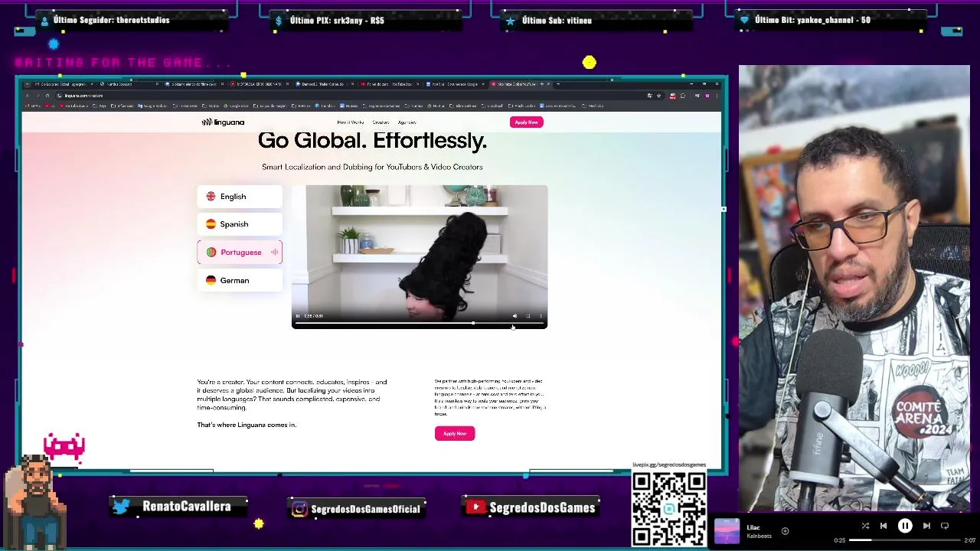Pause the demo video

point(298,316)
